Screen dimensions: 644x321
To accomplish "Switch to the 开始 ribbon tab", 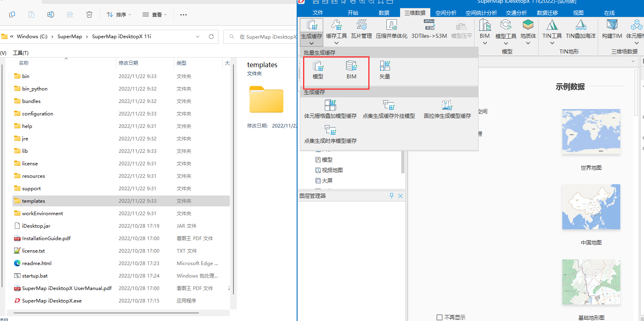I will click(x=353, y=13).
